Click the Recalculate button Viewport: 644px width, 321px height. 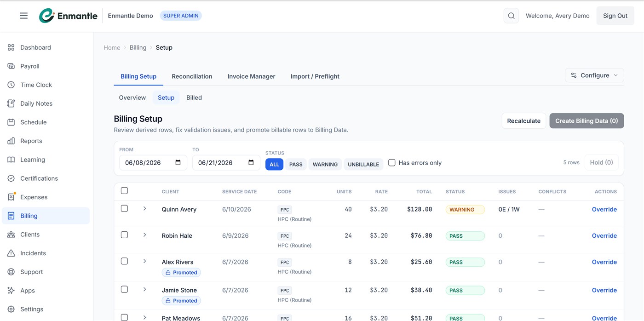[x=523, y=121]
